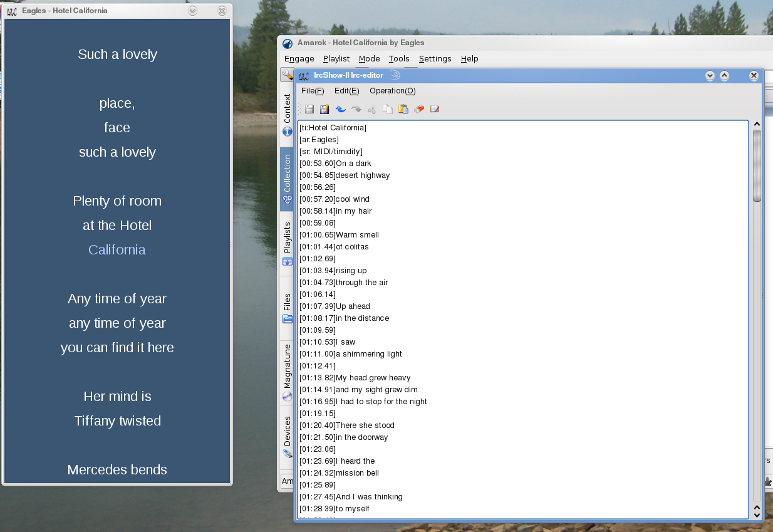
Task: Close the Eagles lyrics window
Action: click(x=222, y=11)
